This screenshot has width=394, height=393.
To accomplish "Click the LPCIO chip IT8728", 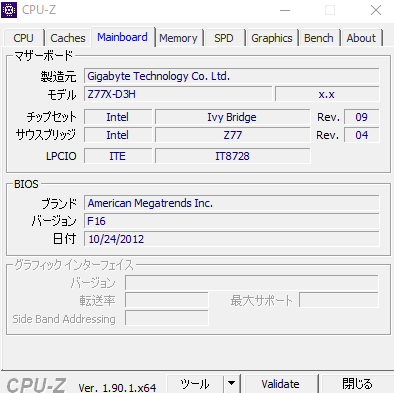I will 232,156.
